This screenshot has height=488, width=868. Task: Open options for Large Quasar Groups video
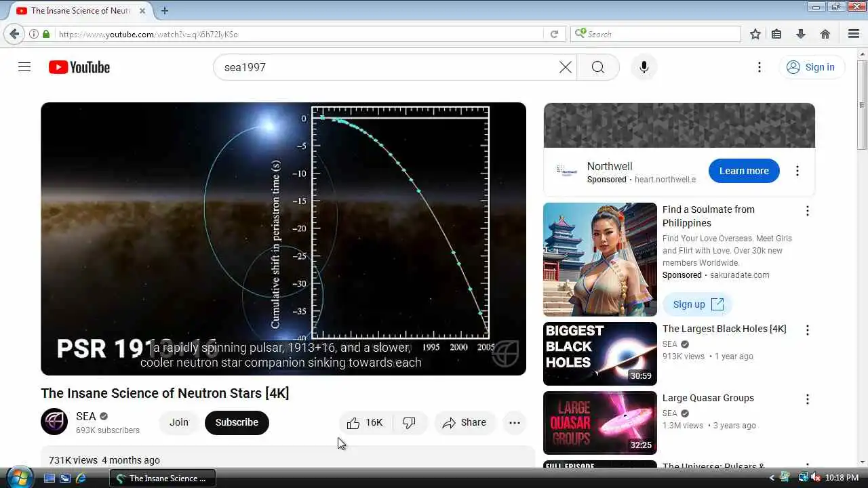807,399
